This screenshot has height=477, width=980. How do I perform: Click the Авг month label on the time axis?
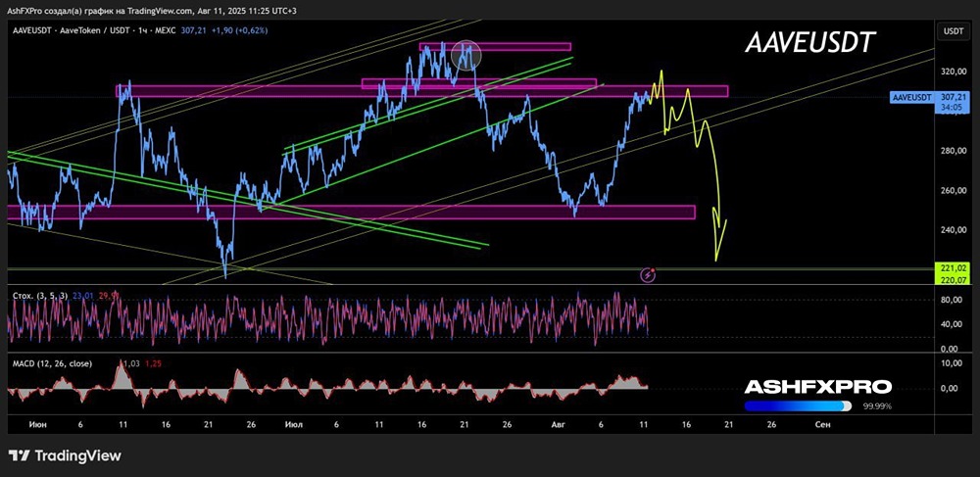click(559, 424)
